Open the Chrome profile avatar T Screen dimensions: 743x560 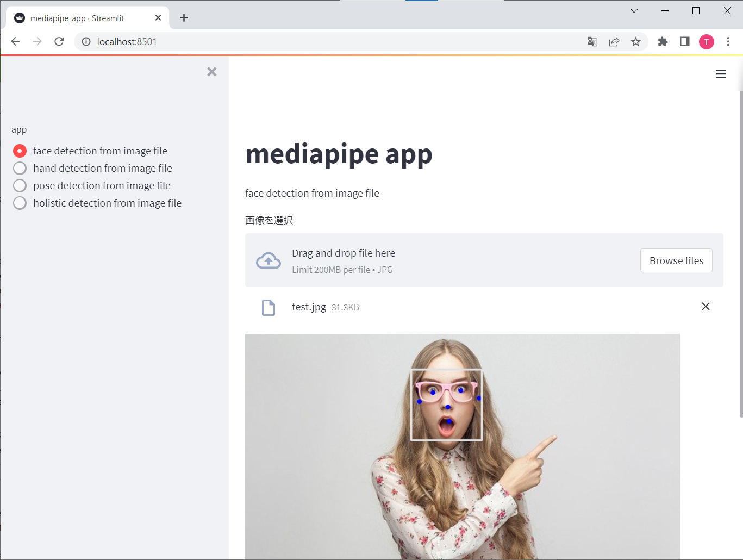point(706,41)
